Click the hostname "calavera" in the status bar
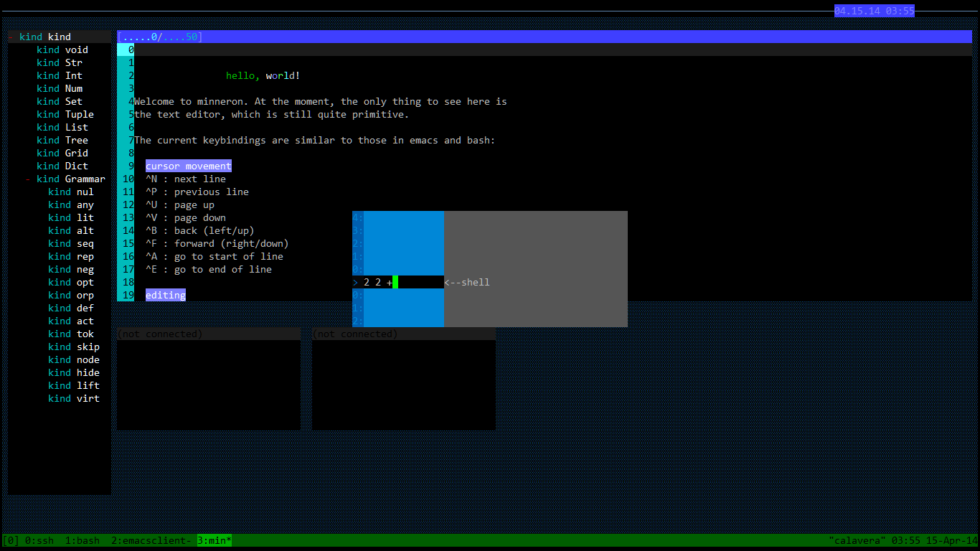 (x=857, y=541)
